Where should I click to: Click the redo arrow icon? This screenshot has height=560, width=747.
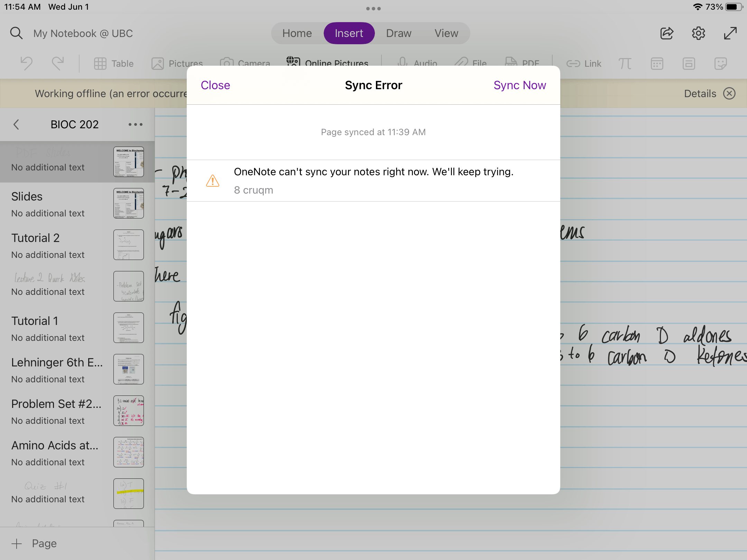tap(58, 64)
